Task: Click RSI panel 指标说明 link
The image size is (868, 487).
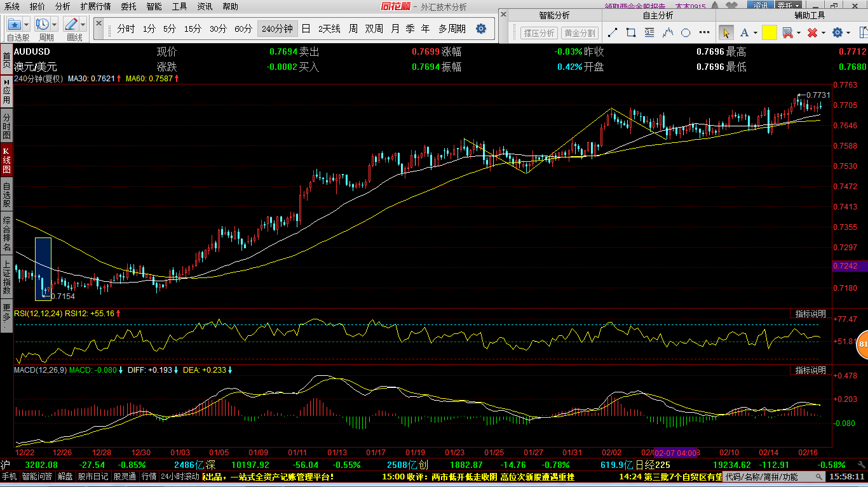Action: tap(810, 314)
